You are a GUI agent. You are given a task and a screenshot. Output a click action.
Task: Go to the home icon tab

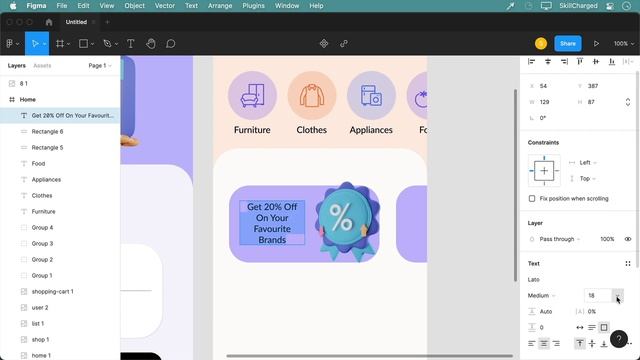[49, 22]
